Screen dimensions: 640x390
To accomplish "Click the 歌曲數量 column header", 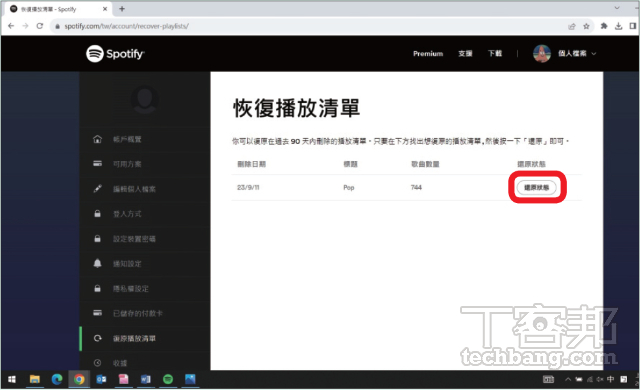I will point(425,164).
